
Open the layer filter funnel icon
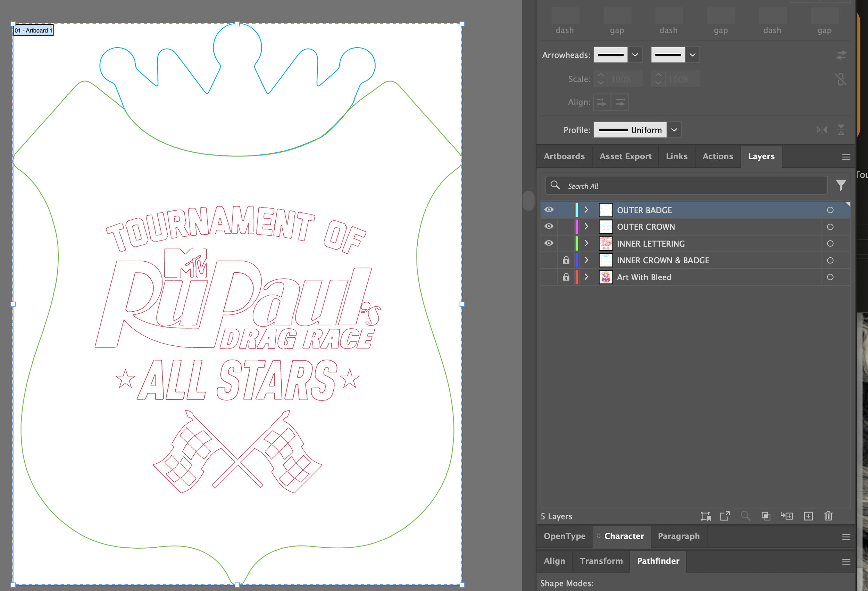click(841, 185)
